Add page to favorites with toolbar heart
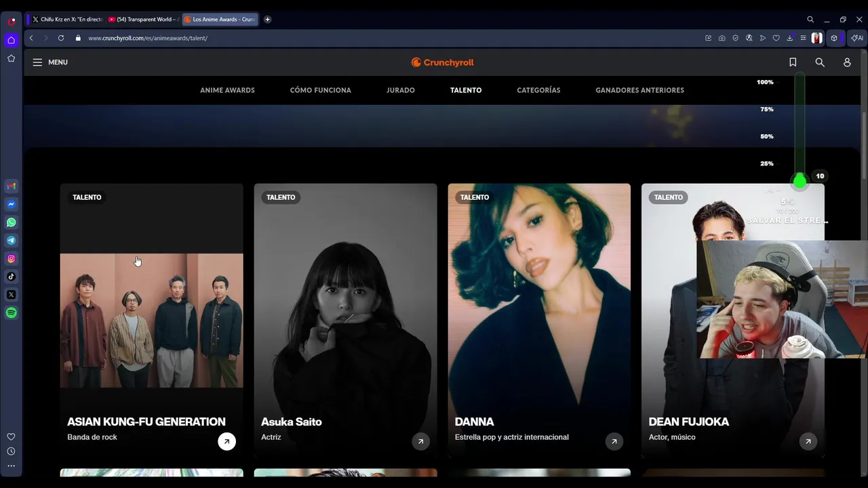The image size is (868, 488). coord(776,38)
